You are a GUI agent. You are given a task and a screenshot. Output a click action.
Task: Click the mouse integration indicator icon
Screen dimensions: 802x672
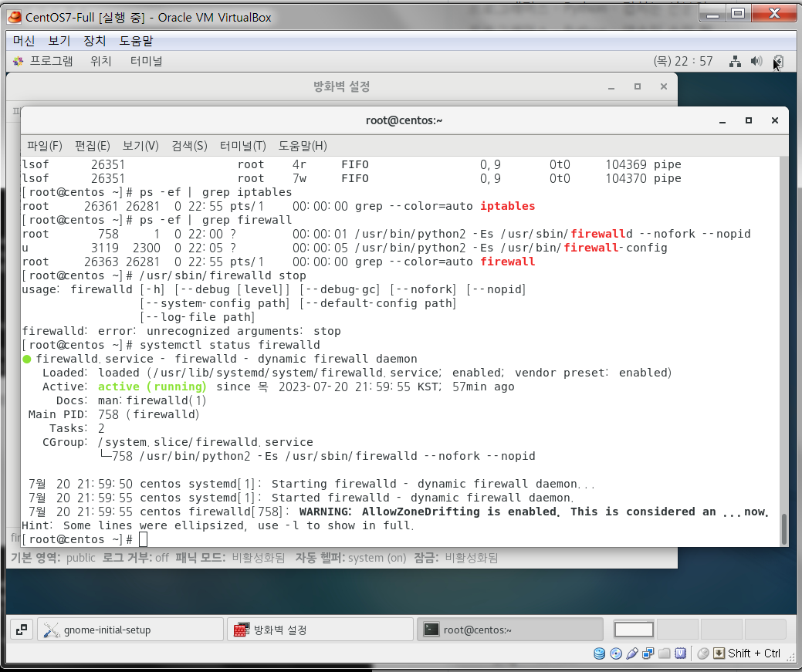703,653
